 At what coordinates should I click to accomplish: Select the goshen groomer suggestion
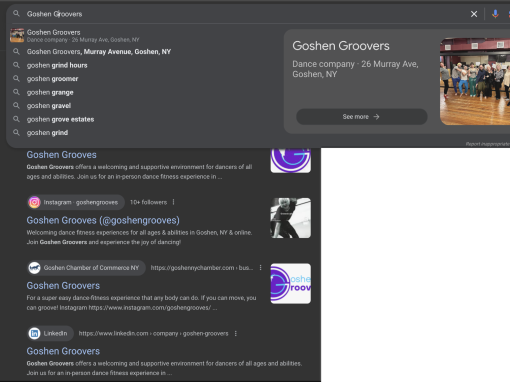(x=52, y=79)
